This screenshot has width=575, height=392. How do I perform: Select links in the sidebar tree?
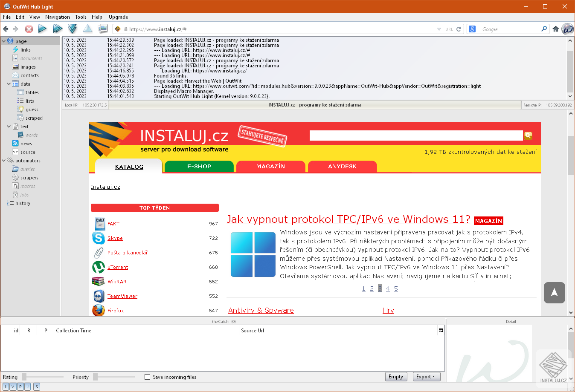26,50
